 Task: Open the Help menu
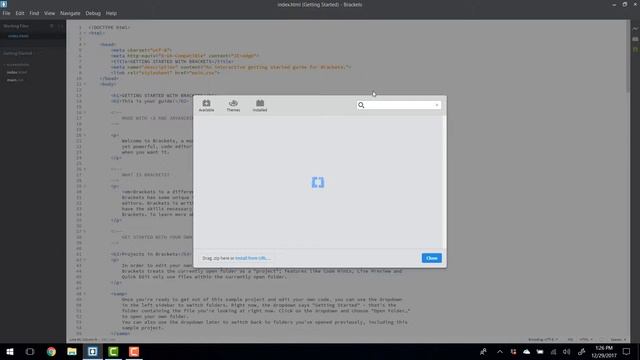(x=111, y=13)
